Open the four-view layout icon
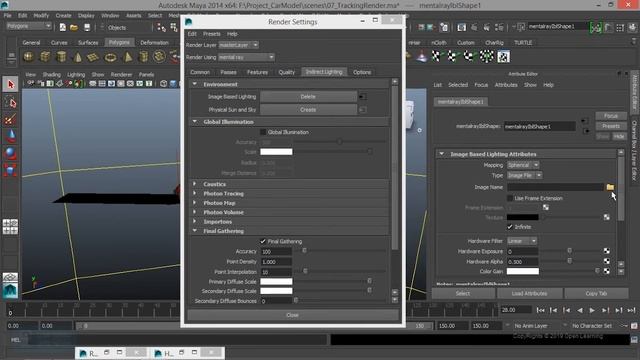 tap(10, 227)
